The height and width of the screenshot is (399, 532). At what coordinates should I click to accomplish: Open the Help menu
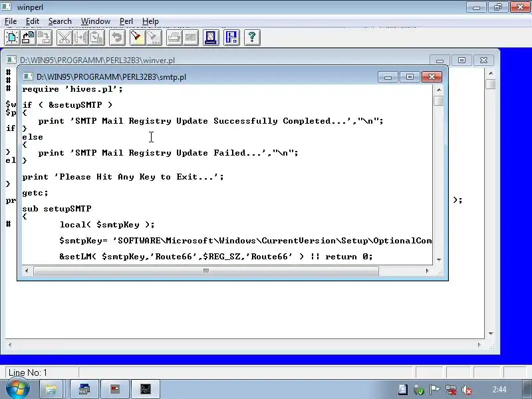pyautogui.click(x=150, y=21)
